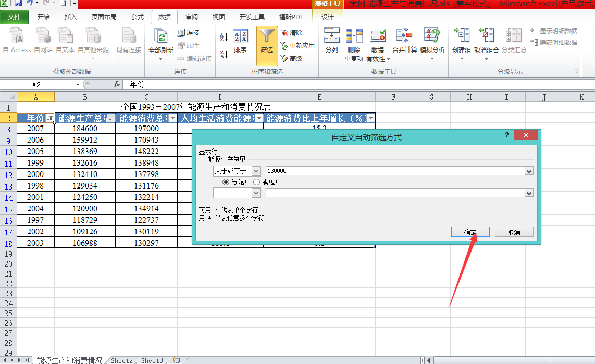This screenshot has width=595, height=364.
Task: Click the Text to Columns icon
Action: point(331,36)
